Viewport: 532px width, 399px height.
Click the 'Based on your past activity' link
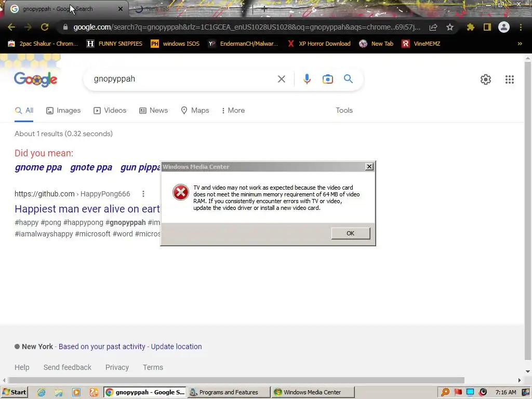click(102, 347)
